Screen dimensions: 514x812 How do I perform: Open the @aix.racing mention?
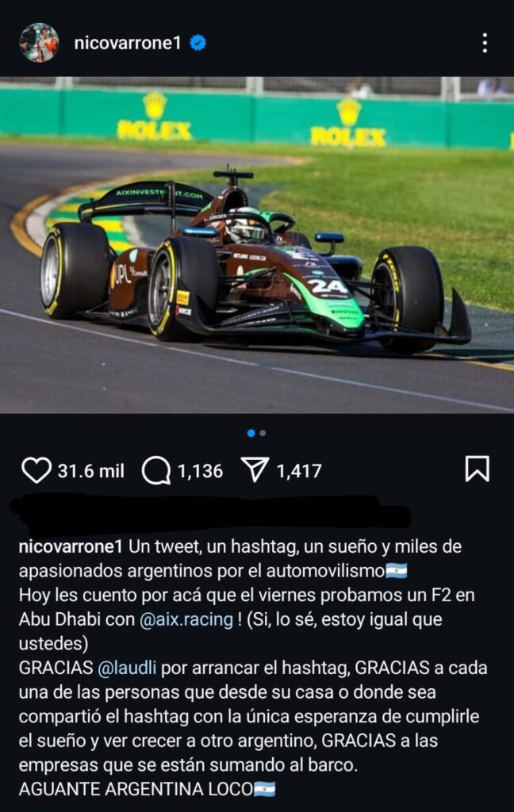[186, 619]
